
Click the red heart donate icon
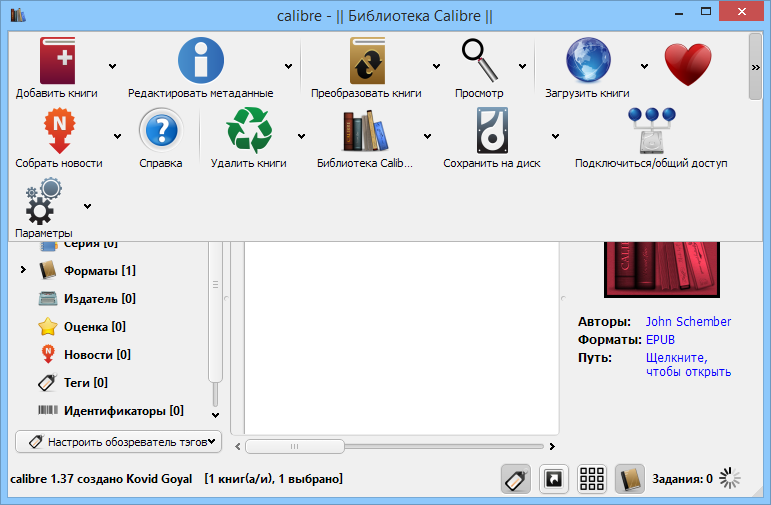688,64
